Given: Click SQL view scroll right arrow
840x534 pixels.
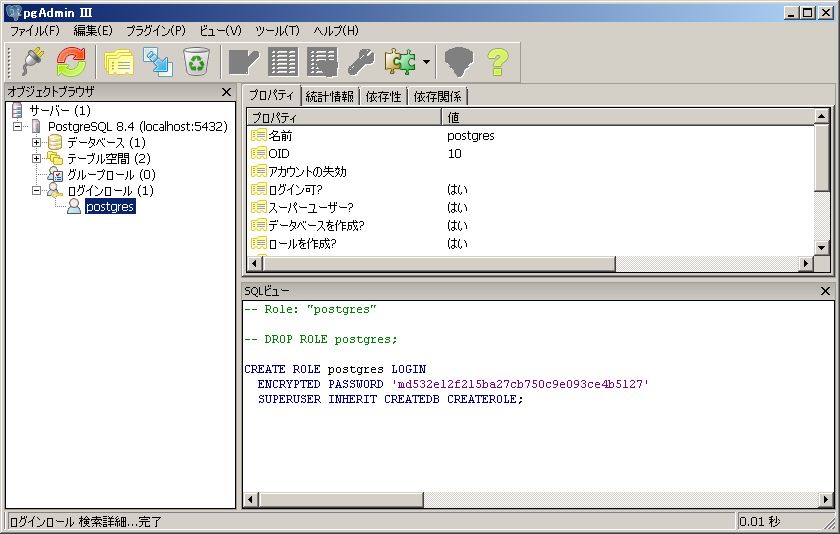Looking at the screenshot, I should [x=826, y=500].
